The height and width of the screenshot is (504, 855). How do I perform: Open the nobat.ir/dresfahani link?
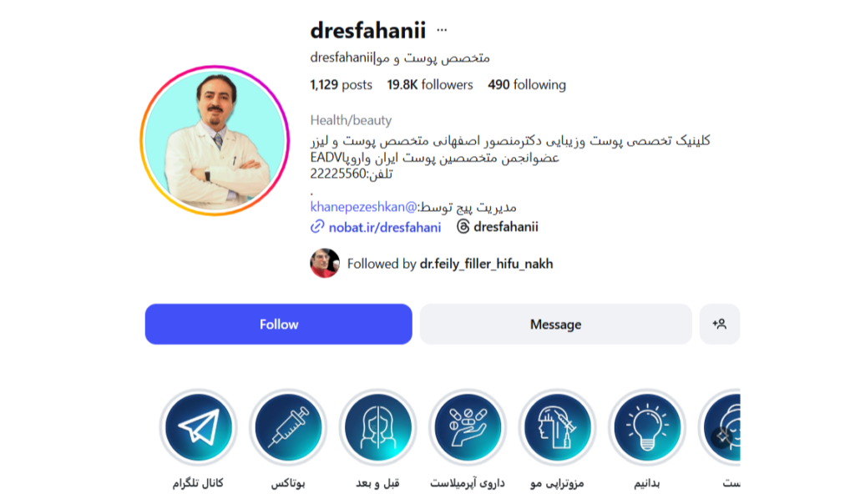point(384,227)
